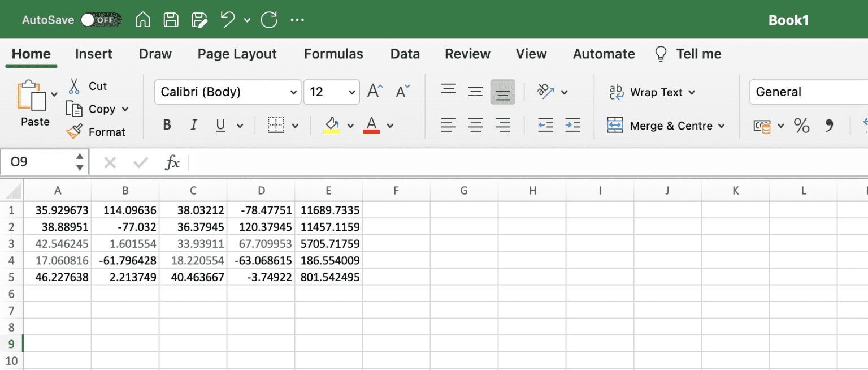Select the highlighted Bottom Align icon
Image resolution: width=868 pixels, height=370 pixels.
tap(503, 92)
